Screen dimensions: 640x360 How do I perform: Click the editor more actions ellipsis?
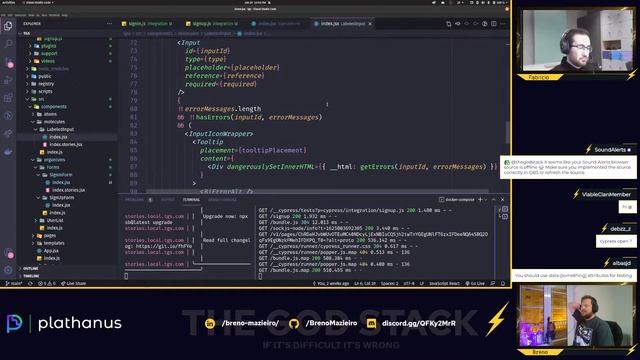pyautogui.click(x=502, y=24)
